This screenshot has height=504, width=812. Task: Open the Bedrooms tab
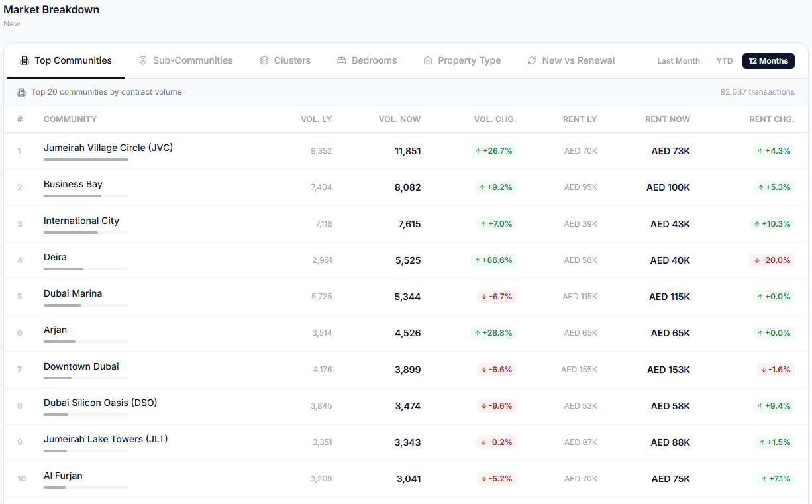tap(367, 60)
